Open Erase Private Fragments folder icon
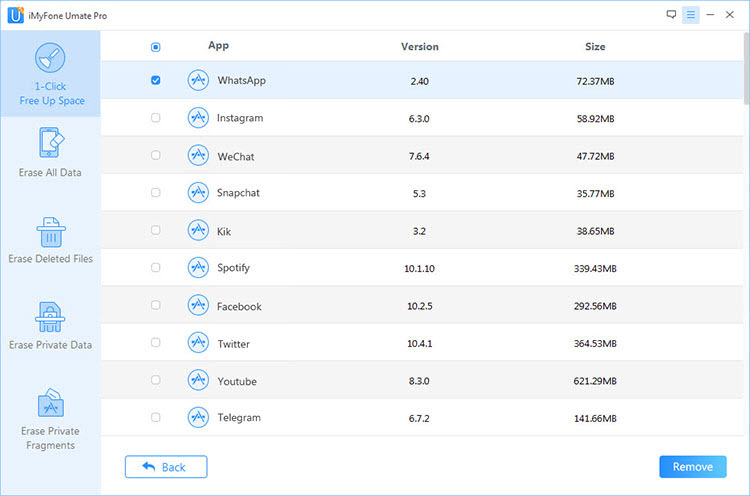Image resolution: width=750 pixels, height=496 pixels. click(x=51, y=403)
